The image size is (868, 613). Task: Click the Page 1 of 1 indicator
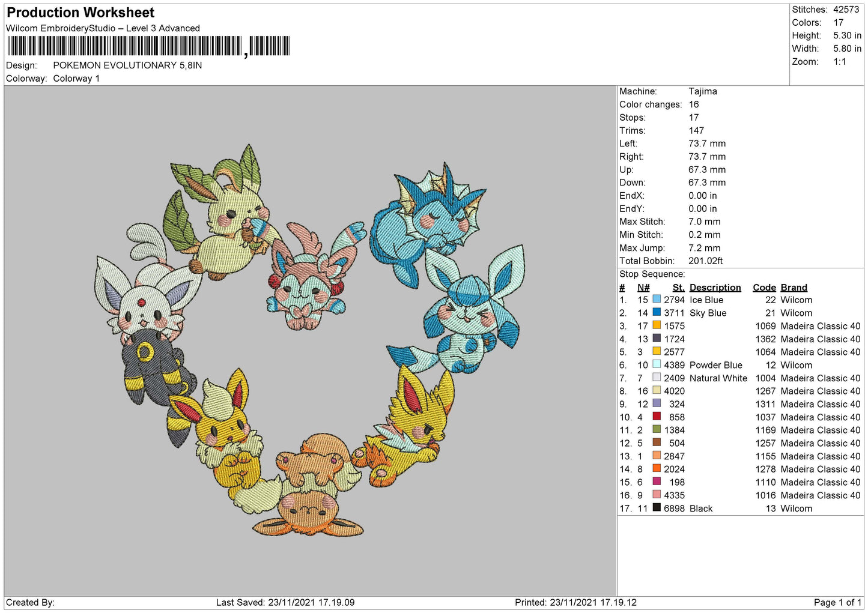tap(838, 602)
